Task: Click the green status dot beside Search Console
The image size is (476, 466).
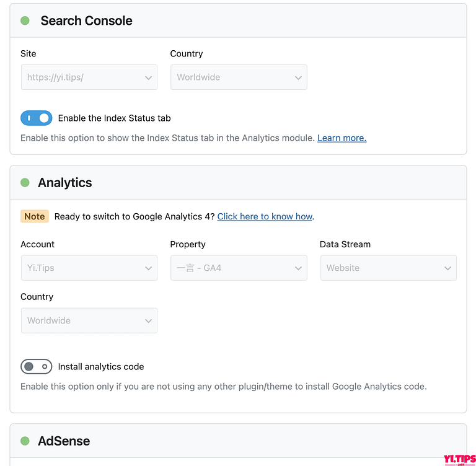Action: coord(25,20)
